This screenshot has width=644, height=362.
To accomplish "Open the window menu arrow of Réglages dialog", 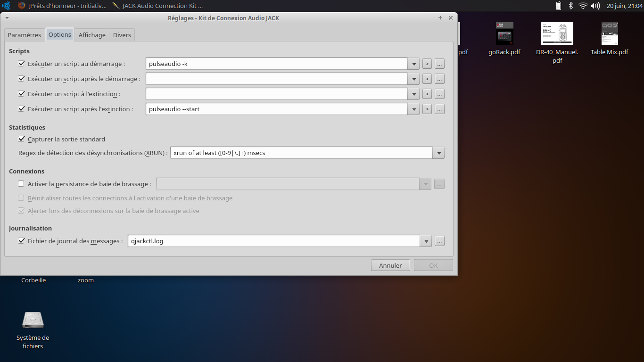I will pyautogui.click(x=7, y=18).
